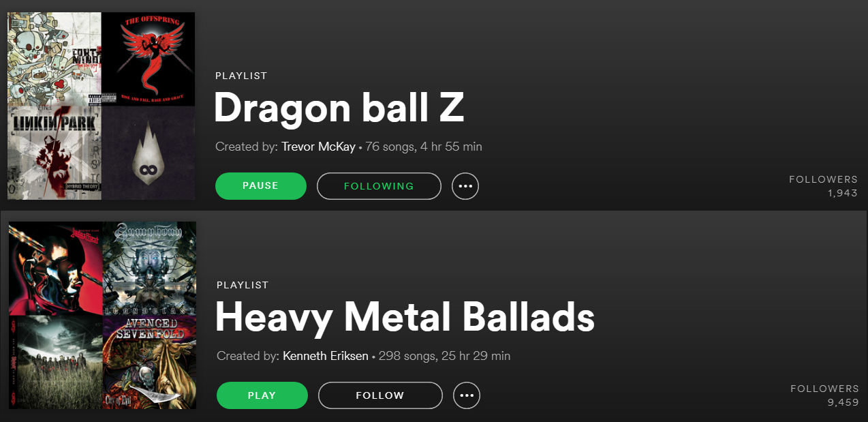Toggle Following on Dragon ball Z playlist

[x=379, y=186]
